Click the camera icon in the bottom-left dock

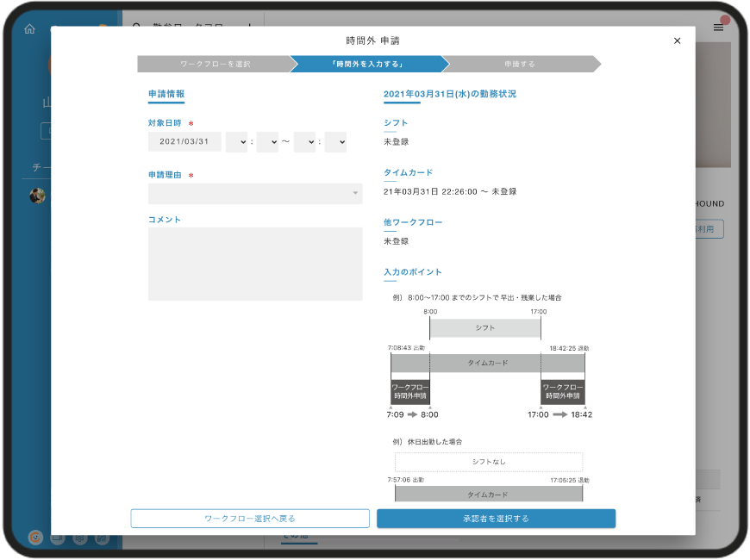pyautogui.click(x=101, y=538)
